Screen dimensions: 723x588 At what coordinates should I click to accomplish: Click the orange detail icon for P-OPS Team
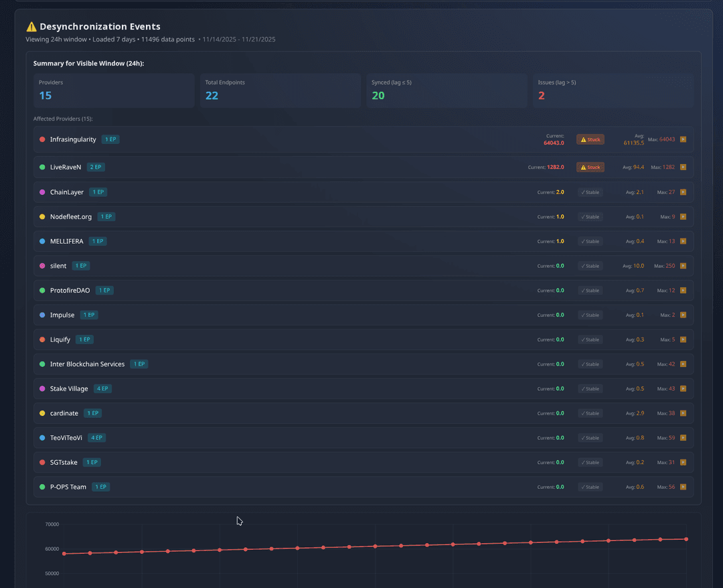coord(683,487)
